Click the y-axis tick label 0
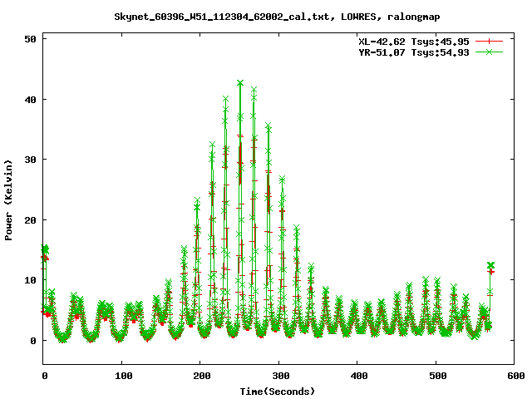 pos(33,341)
